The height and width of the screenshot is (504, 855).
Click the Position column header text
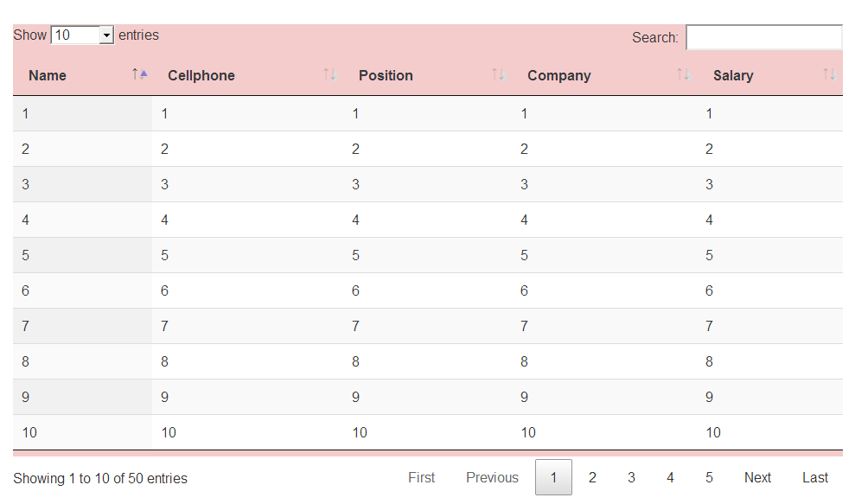[x=386, y=75]
